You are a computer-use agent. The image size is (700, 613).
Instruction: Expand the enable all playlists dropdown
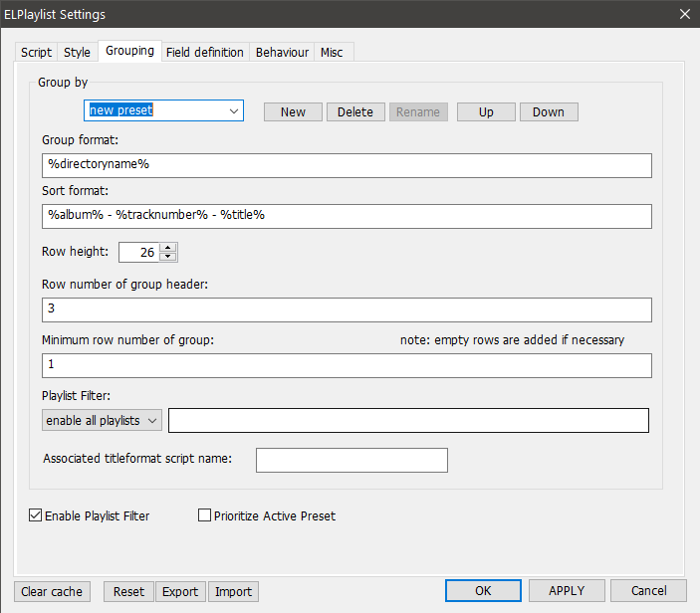[x=102, y=421]
